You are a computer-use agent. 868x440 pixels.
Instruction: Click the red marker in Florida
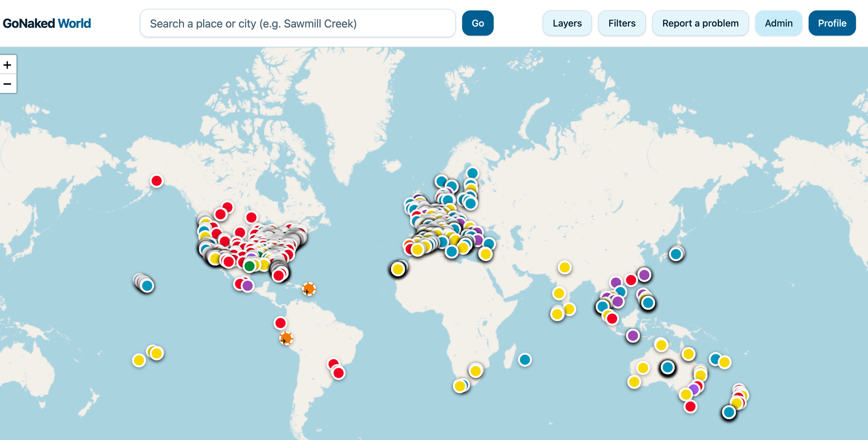coord(279,275)
